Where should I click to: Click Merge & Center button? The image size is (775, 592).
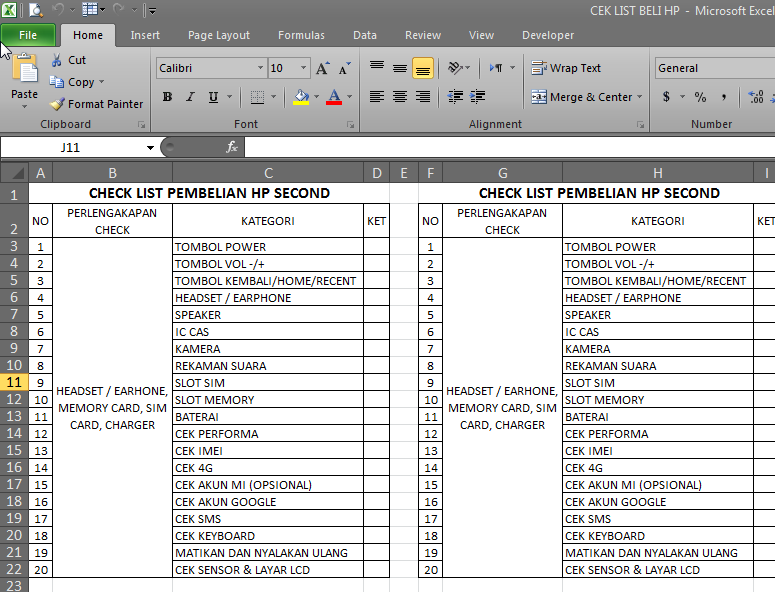coord(582,97)
